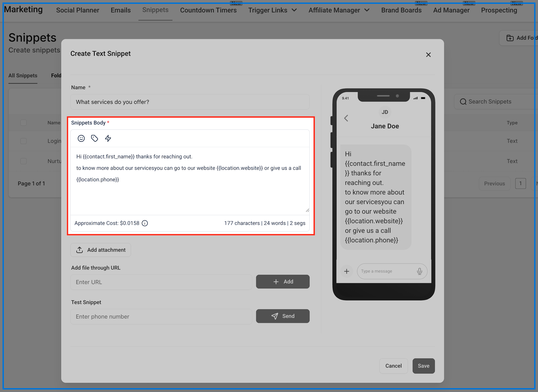Click the microphone icon in phone preview
538x392 pixels.
[419, 271]
